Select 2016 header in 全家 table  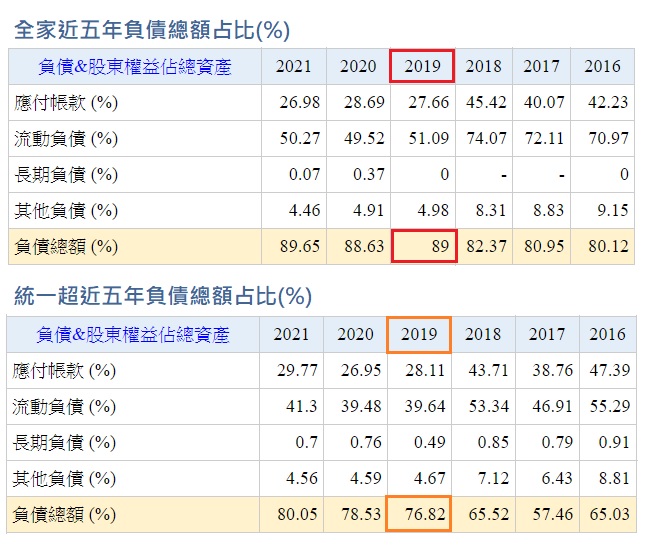coord(602,66)
